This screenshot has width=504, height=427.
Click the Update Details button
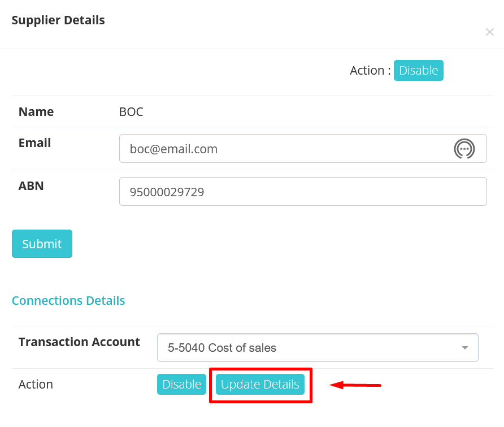coord(260,385)
